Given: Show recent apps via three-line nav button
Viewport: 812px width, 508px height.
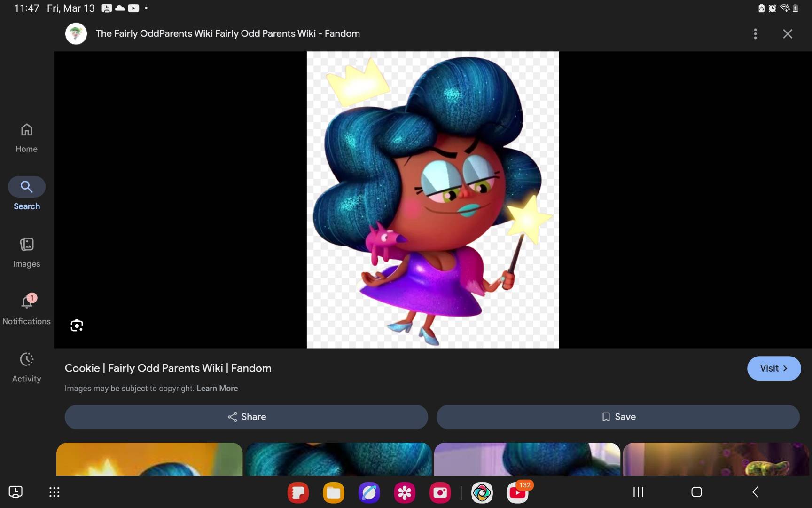Looking at the screenshot, I should (x=638, y=492).
